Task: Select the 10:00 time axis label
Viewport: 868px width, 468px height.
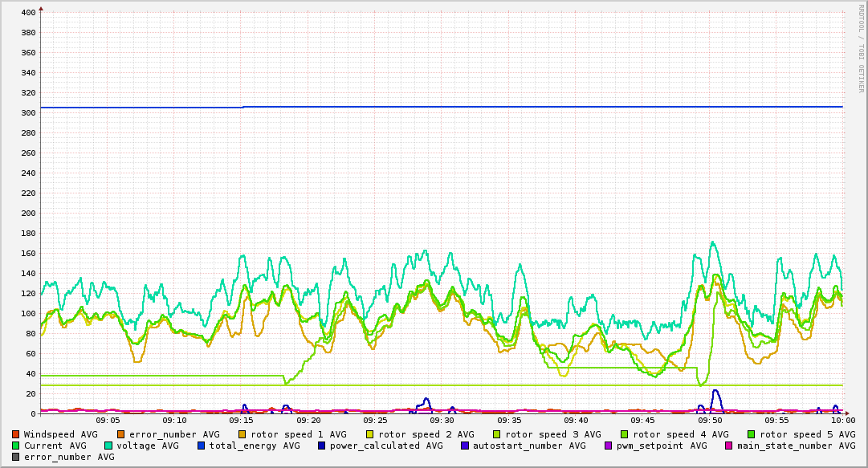Action: pos(842,420)
